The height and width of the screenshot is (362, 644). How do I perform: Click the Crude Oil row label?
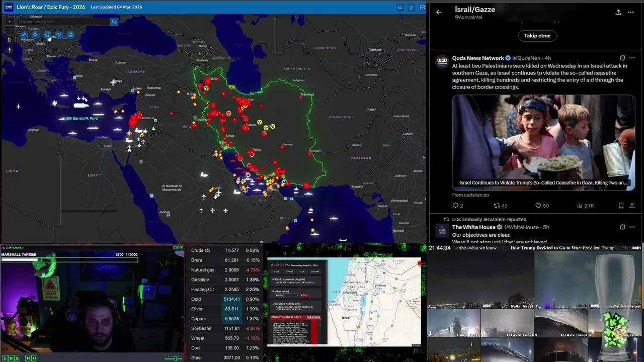click(201, 250)
